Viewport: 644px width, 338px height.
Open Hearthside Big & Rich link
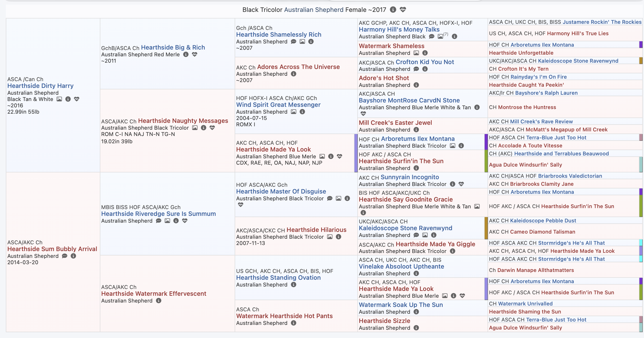coord(173,47)
